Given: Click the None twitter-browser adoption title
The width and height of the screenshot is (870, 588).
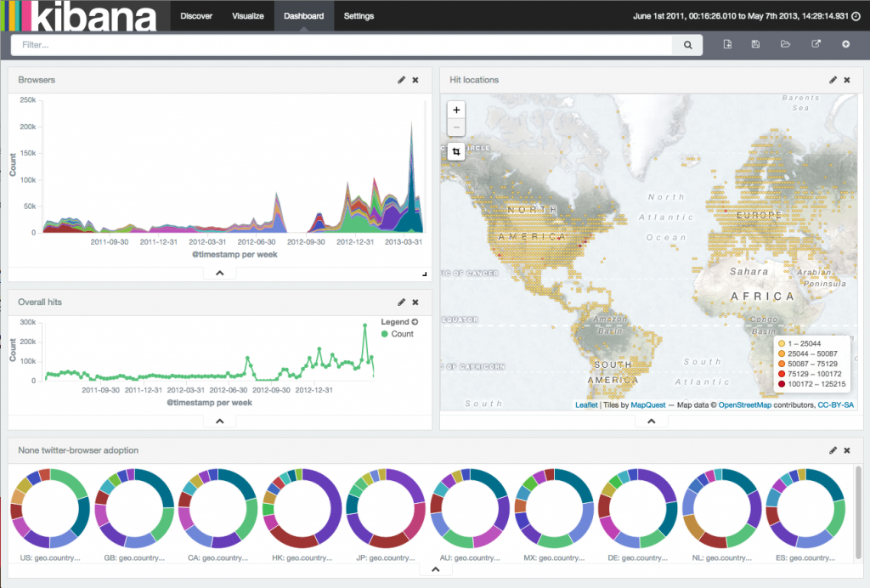Looking at the screenshot, I should tap(78, 450).
